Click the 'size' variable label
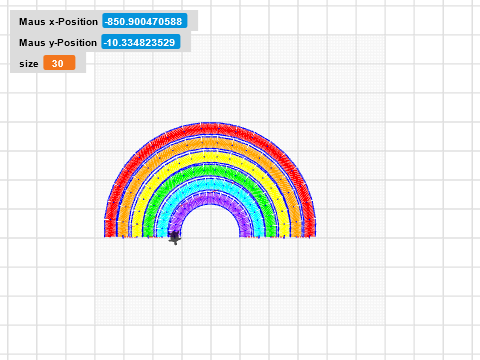This screenshot has height=360, width=480. 29,64
